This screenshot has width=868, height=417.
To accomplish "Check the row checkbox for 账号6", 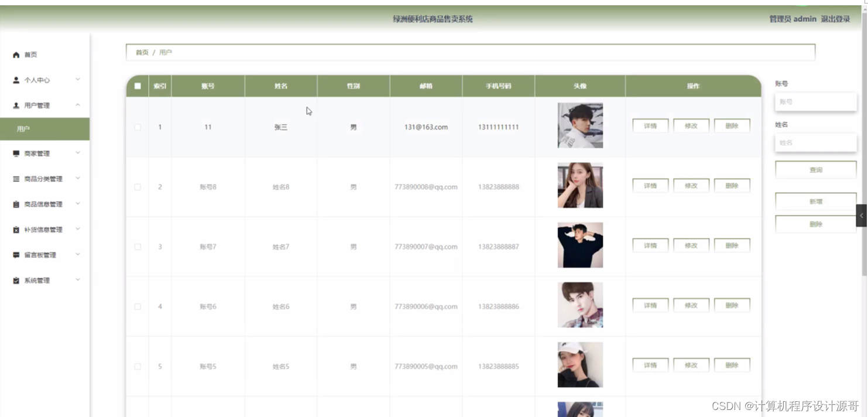I will click(138, 306).
